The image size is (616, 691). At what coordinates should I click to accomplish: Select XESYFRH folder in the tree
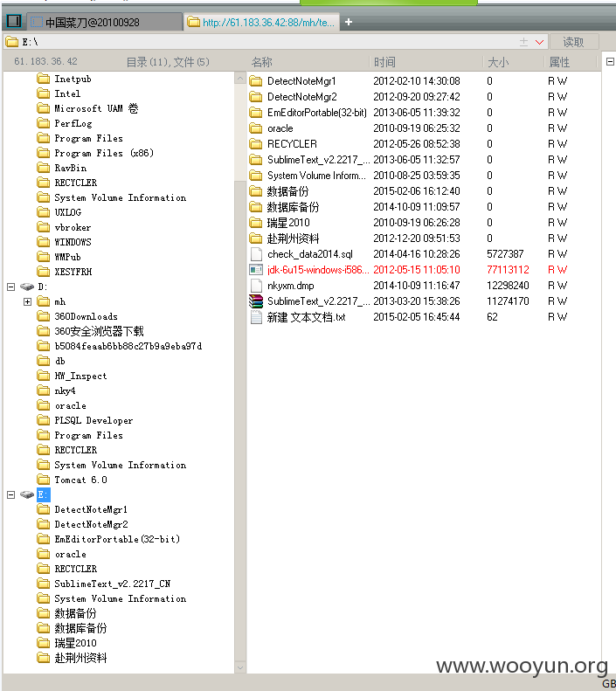tap(73, 272)
